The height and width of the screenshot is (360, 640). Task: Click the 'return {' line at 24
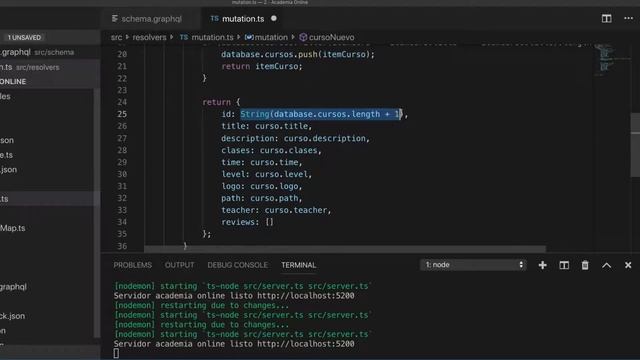[x=221, y=102]
